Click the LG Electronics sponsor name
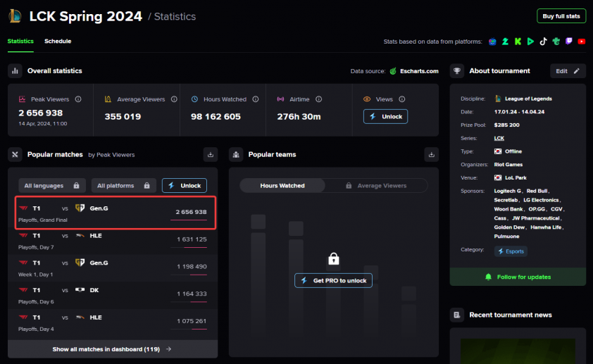Viewport: 593px width, 364px height. pos(541,200)
